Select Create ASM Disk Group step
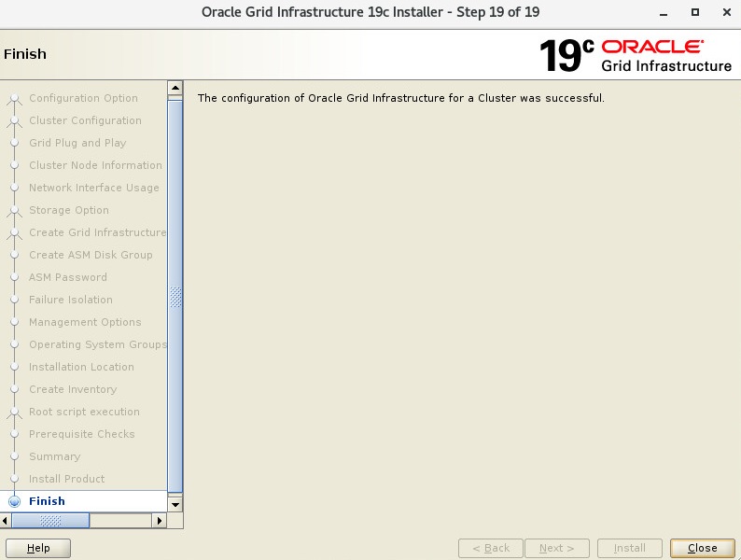Viewport: 741px width, 560px height. click(91, 255)
